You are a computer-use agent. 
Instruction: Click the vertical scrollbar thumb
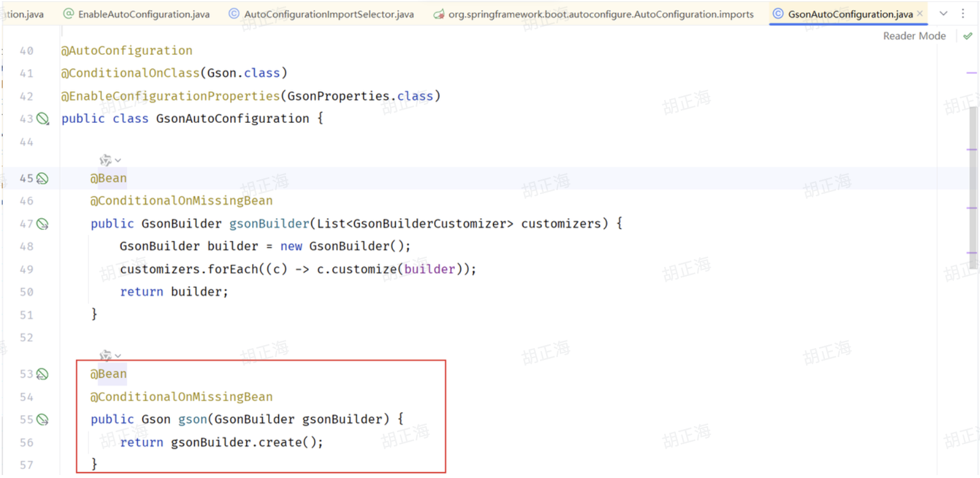[972, 179]
